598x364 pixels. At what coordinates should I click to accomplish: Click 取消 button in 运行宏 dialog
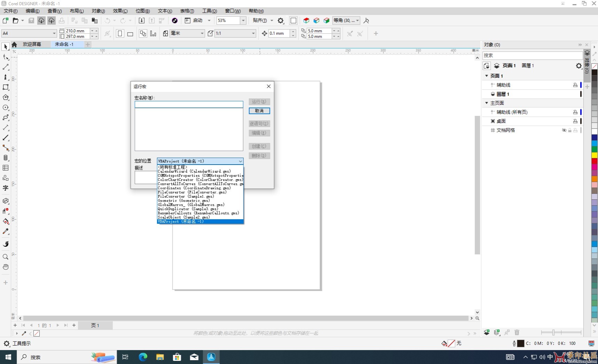[259, 111]
